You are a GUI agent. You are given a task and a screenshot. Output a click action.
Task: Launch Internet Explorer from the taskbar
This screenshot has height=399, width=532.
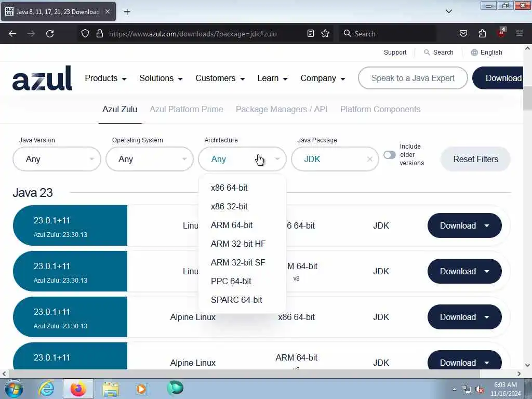(46, 389)
